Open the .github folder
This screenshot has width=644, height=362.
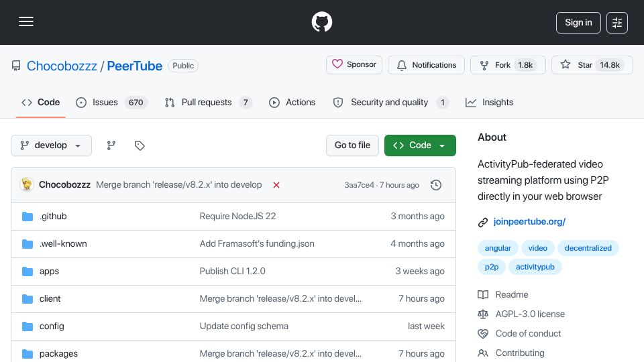pyautogui.click(x=53, y=217)
